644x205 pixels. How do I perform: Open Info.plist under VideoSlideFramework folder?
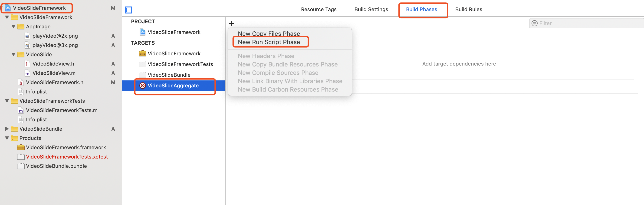tap(36, 92)
